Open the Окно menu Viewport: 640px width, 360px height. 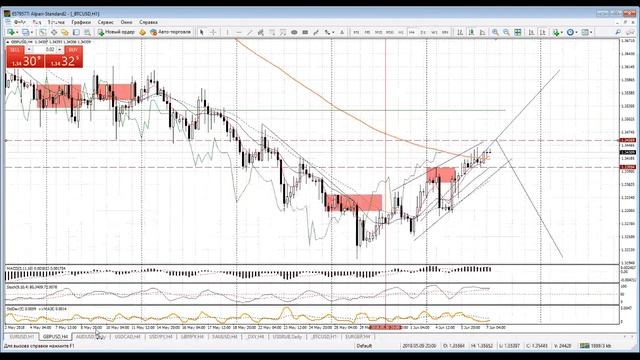point(127,22)
